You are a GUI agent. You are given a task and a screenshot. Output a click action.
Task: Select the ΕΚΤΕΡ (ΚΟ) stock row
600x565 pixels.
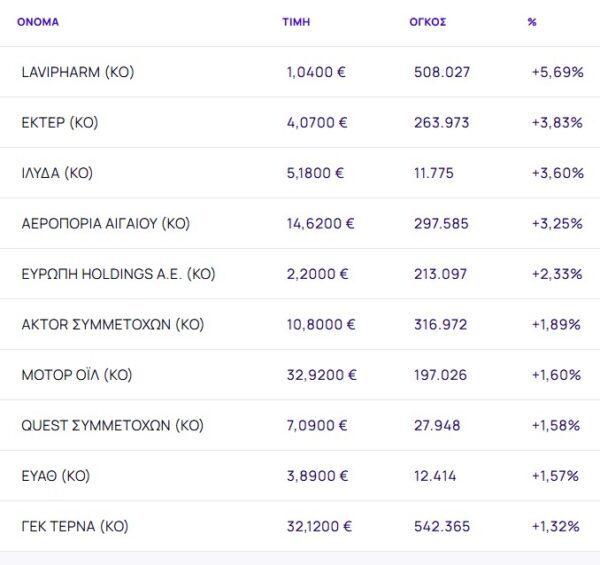click(60, 123)
